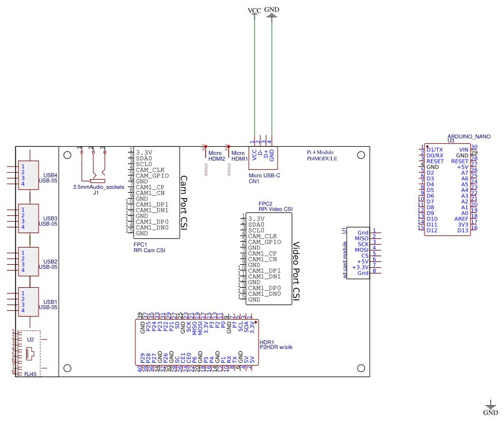Click the "Video Port CSI" text
The width and height of the screenshot is (504, 422).
(297, 271)
